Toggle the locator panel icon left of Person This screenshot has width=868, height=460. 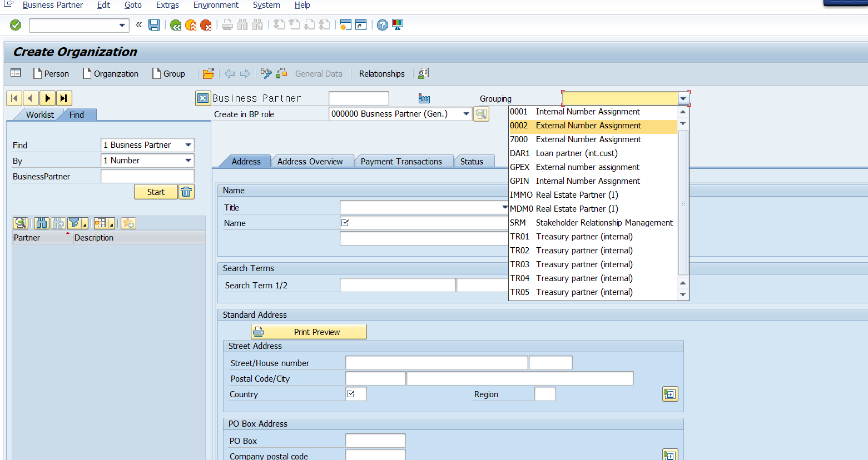pyautogui.click(x=16, y=73)
